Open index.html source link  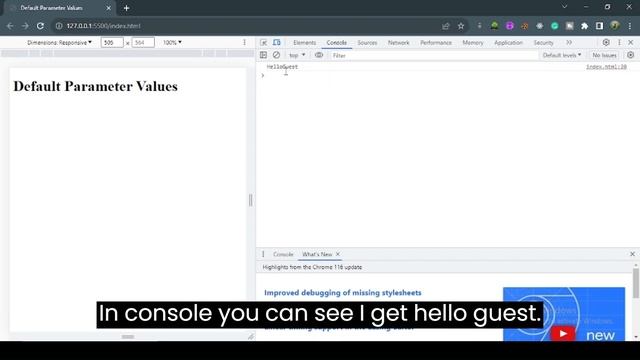606,67
